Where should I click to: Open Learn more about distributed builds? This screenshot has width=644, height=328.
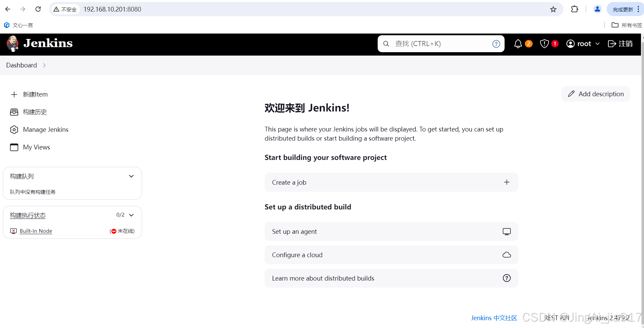[391, 278]
